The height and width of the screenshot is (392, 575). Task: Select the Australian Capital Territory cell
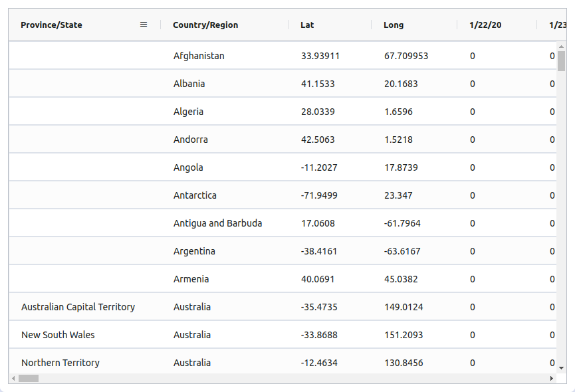(x=78, y=307)
